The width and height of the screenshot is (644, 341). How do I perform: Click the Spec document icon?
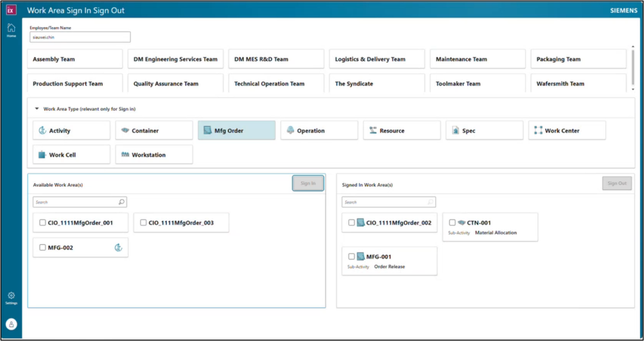click(x=455, y=131)
